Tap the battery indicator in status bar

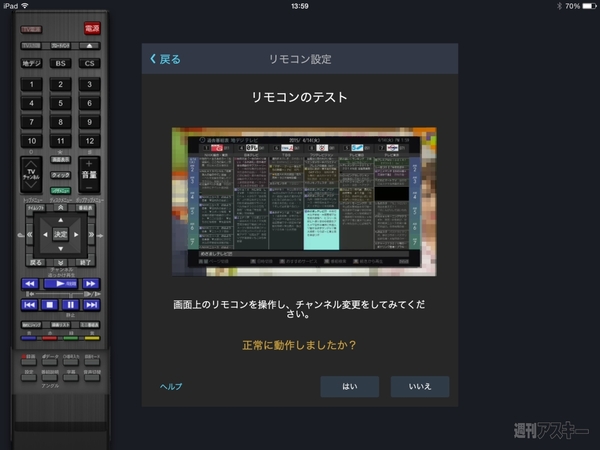coord(589,6)
